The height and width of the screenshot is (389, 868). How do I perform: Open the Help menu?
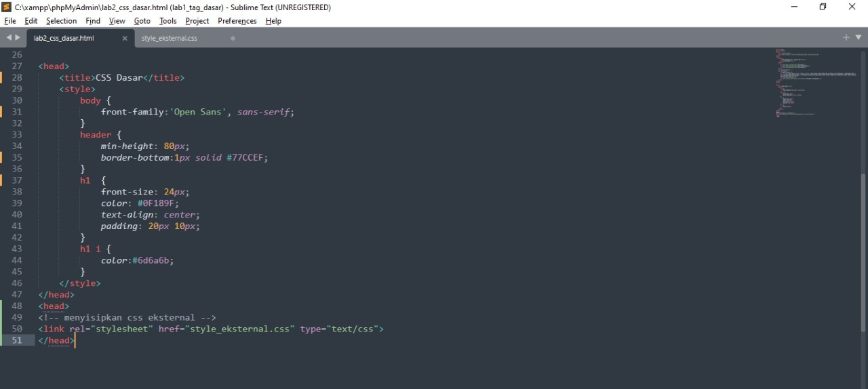273,21
